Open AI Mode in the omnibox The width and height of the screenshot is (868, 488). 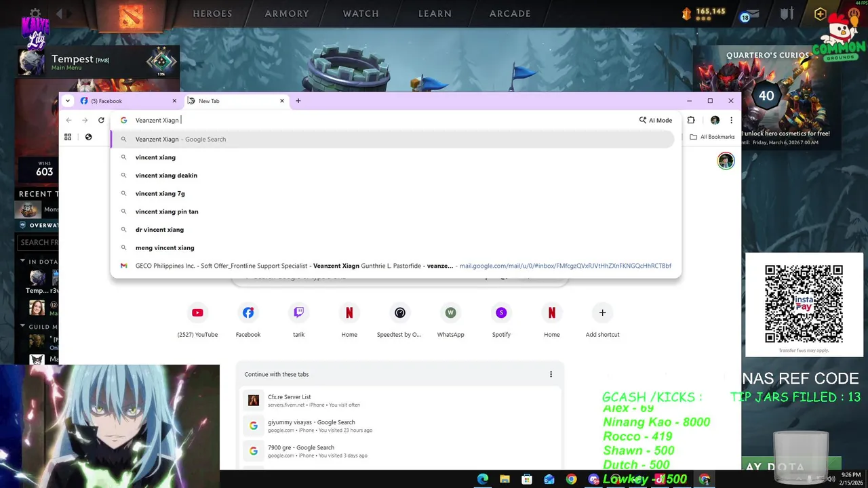(x=655, y=120)
